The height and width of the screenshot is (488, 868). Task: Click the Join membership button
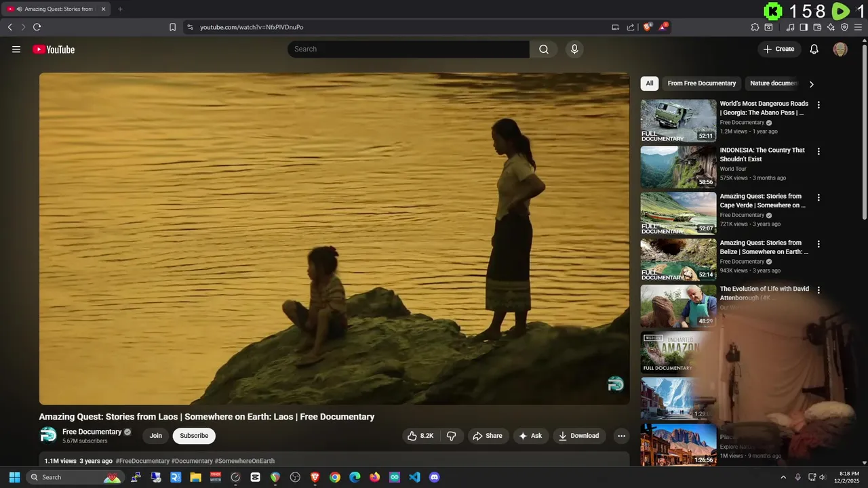156,436
